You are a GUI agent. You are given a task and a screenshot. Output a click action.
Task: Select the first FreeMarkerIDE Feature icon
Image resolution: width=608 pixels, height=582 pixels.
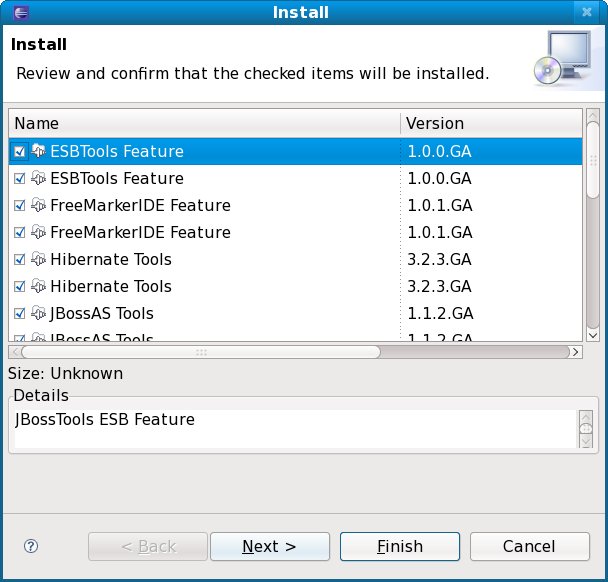(x=39, y=206)
